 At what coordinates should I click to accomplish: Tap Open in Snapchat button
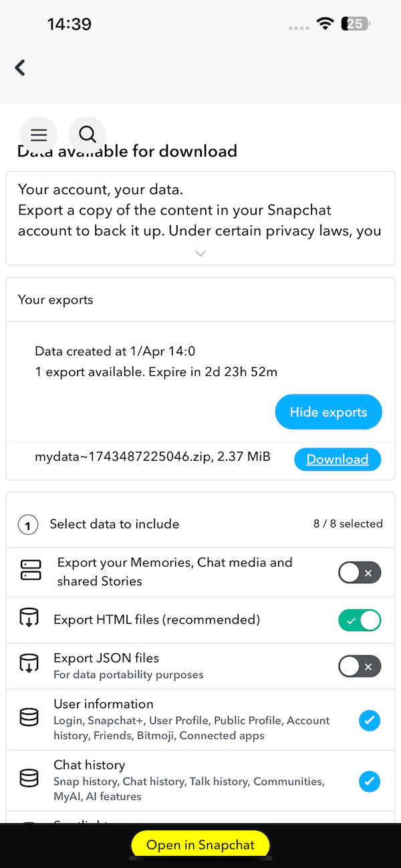200,845
